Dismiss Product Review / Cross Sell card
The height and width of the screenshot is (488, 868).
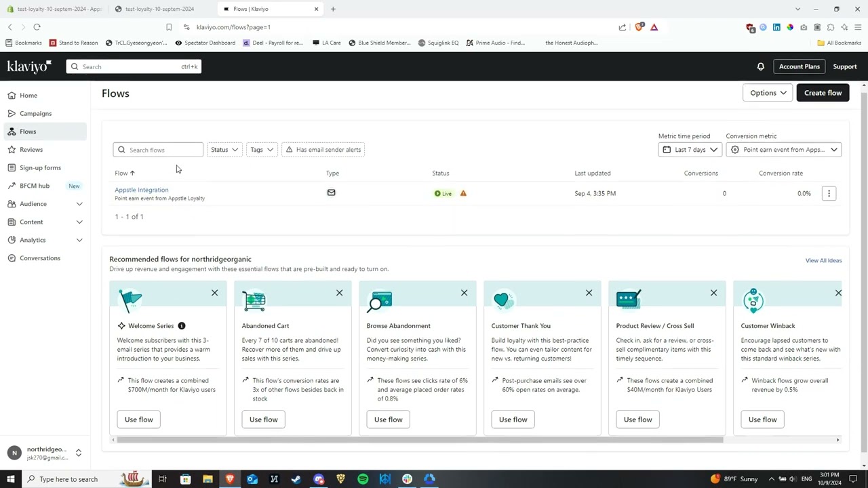tap(713, 293)
